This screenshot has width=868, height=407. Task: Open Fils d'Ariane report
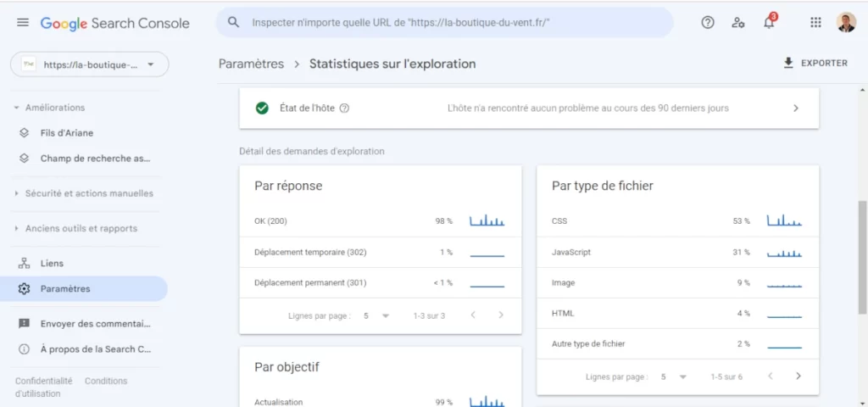[x=66, y=133]
